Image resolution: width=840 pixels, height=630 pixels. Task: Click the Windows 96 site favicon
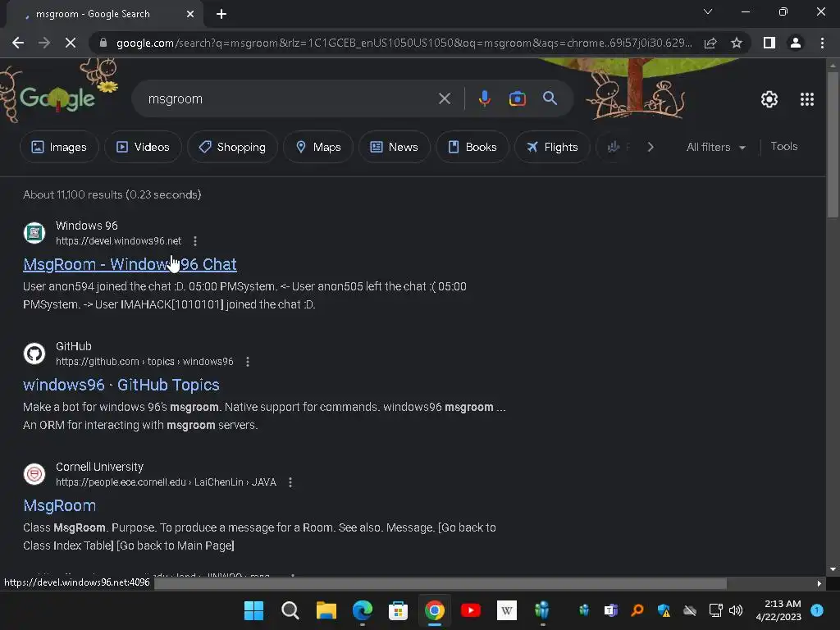[34, 233]
